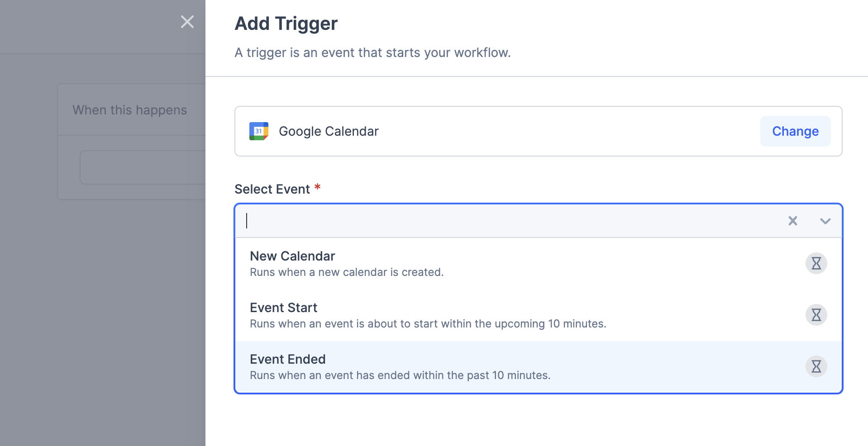Collapse the event list via the chevron
This screenshot has height=446, width=868.
(825, 221)
